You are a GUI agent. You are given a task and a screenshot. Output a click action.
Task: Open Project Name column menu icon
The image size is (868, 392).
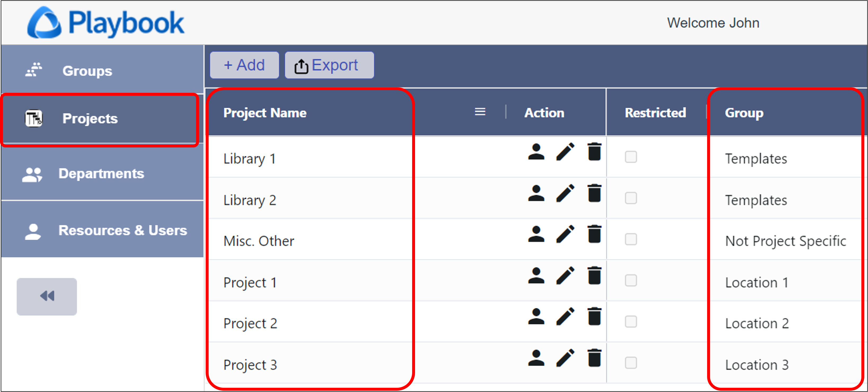click(x=480, y=112)
